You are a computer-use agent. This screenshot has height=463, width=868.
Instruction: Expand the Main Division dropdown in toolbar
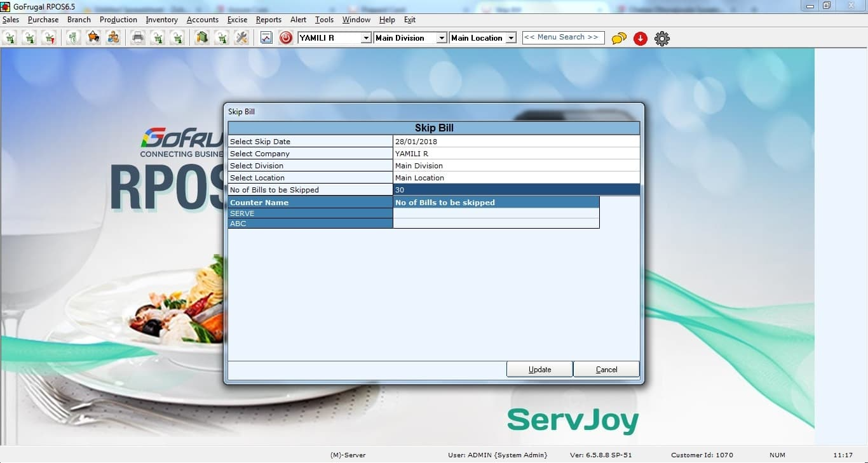(x=442, y=38)
